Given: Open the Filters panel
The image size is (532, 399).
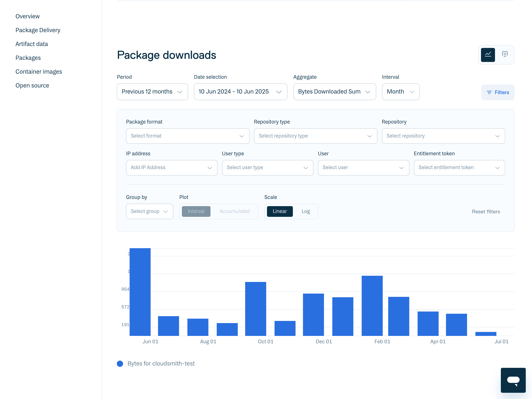Looking at the screenshot, I should point(498,92).
